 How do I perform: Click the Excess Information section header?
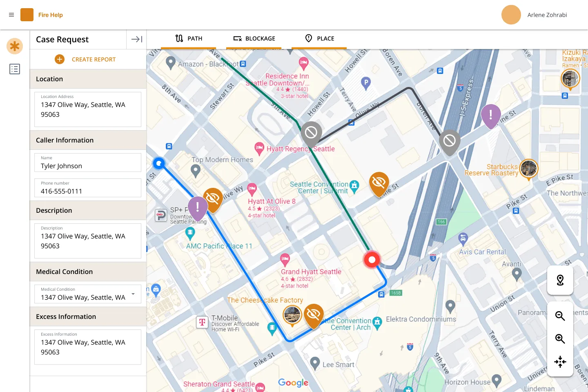[88, 316]
